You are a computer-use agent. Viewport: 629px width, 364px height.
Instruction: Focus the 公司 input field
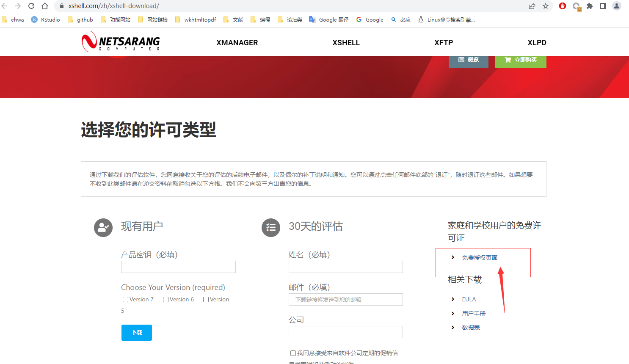click(x=346, y=332)
